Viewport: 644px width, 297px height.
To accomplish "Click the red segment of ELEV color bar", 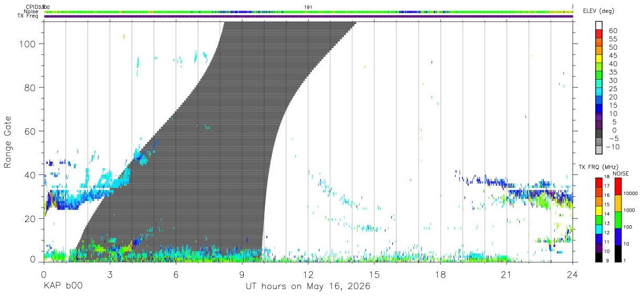I will [599, 35].
